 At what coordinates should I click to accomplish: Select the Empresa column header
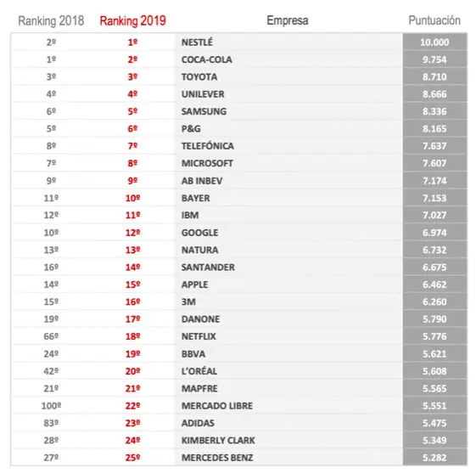pyautogui.click(x=288, y=20)
